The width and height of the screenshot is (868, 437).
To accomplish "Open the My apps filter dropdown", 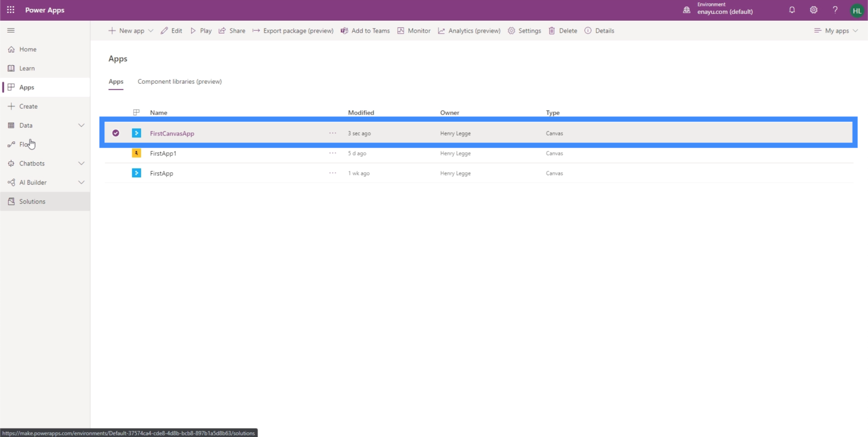I will pyautogui.click(x=835, y=31).
